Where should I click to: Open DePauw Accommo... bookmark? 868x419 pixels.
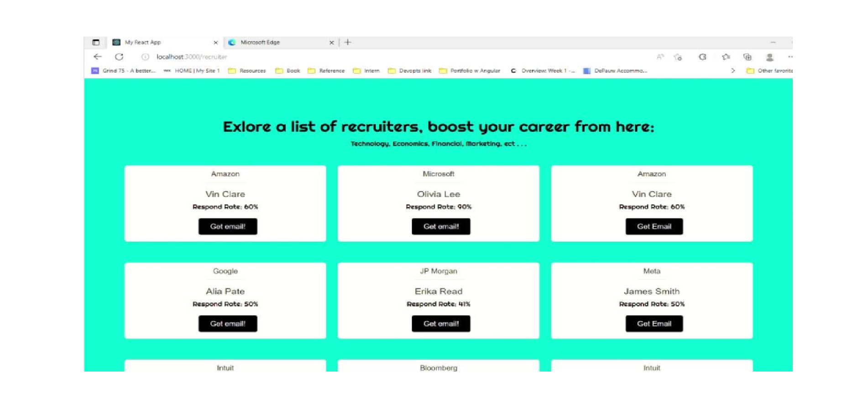pos(615,71)
